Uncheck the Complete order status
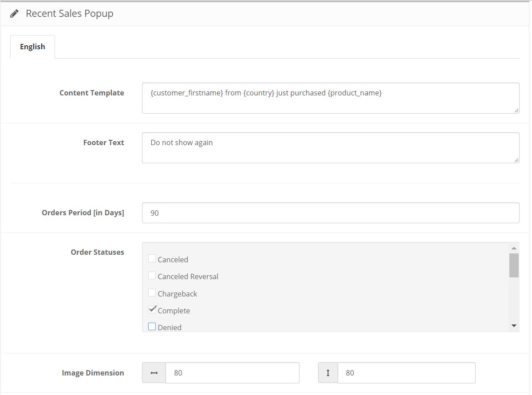 coord(152,309)
